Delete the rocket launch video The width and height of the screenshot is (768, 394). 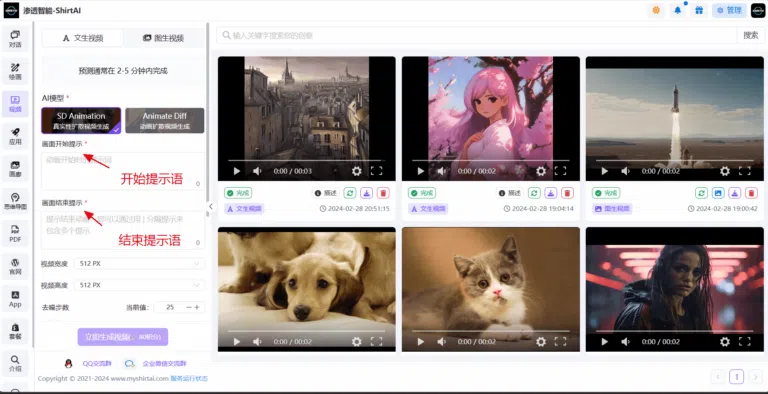[751, 193]
